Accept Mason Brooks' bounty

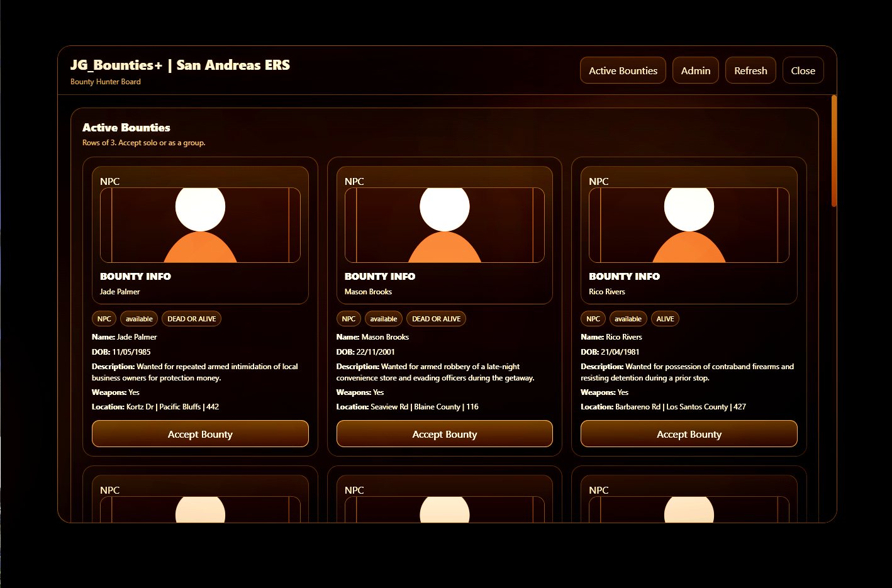pos(445,434)
